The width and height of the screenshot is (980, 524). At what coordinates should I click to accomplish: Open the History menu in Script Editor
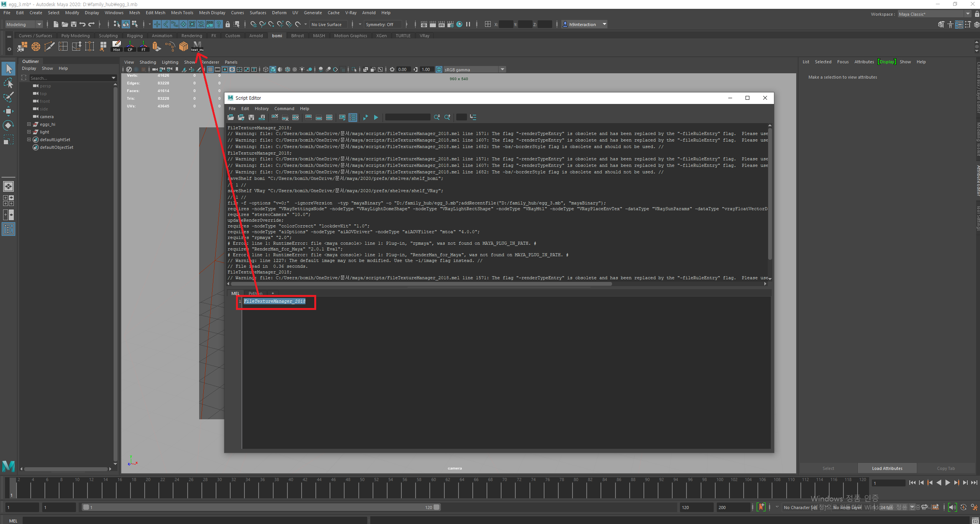[261, 109]
